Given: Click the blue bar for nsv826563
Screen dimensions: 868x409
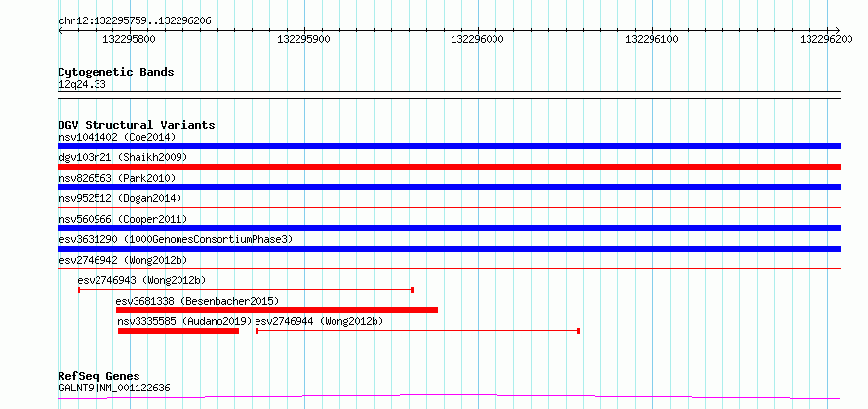Looking at the screenshot, I should [x=449, y=187].
